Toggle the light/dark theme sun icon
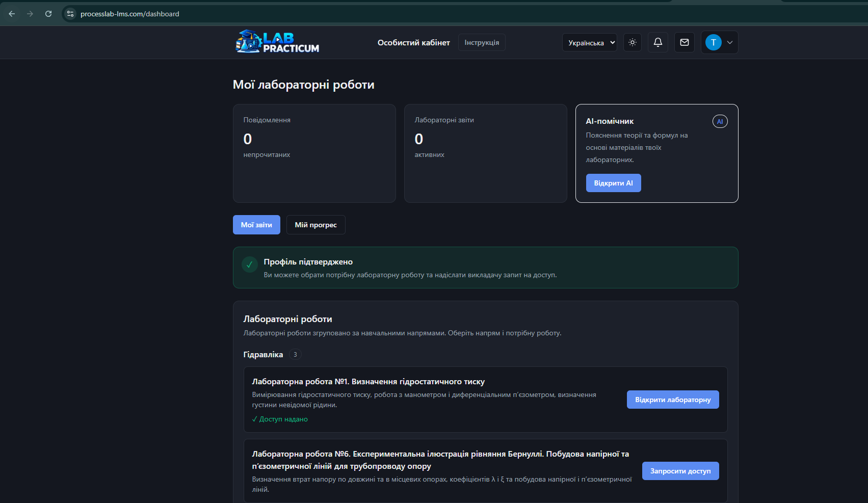868x503 pixels. click(x=633, y=42)
